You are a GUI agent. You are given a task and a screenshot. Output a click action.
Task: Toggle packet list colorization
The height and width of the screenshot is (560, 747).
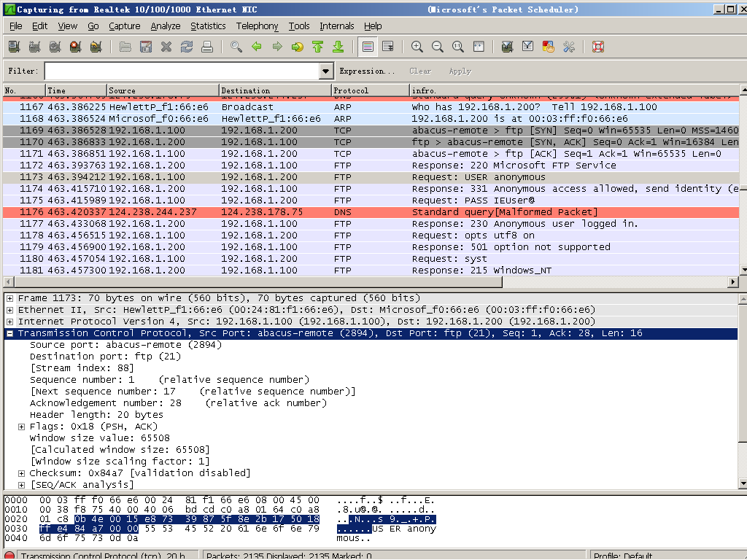tap(368, 47)
